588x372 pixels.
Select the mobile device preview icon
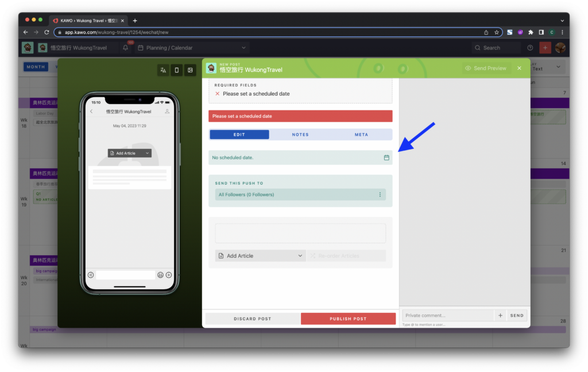click(177, 70)
